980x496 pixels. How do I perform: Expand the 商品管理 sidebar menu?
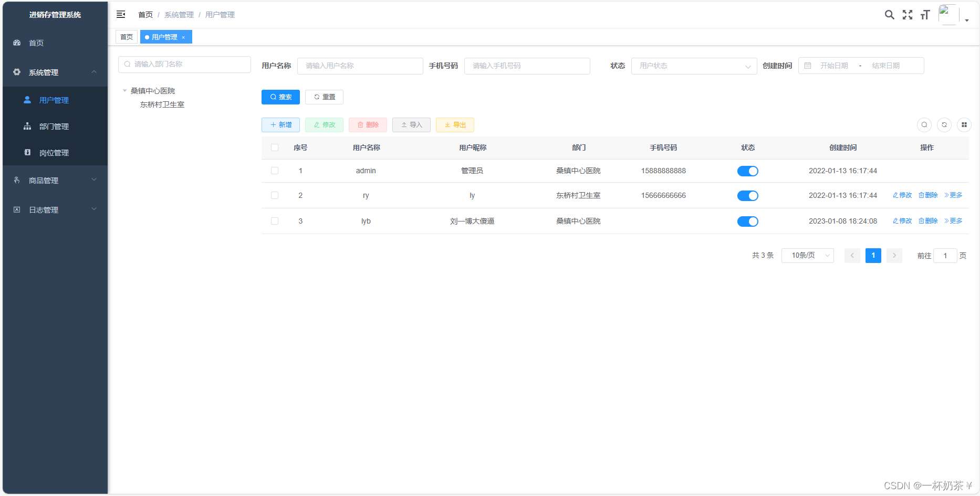(55, 180)
